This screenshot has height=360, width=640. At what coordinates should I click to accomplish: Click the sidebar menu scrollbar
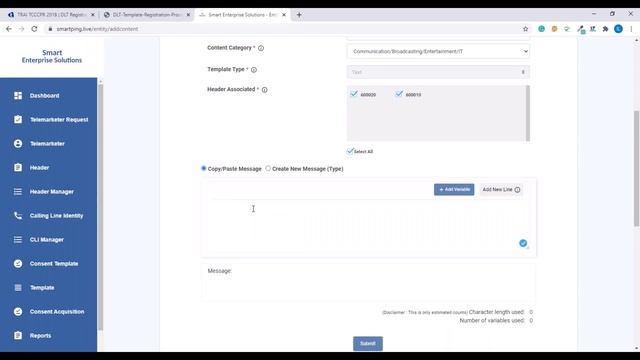[100, 207]
